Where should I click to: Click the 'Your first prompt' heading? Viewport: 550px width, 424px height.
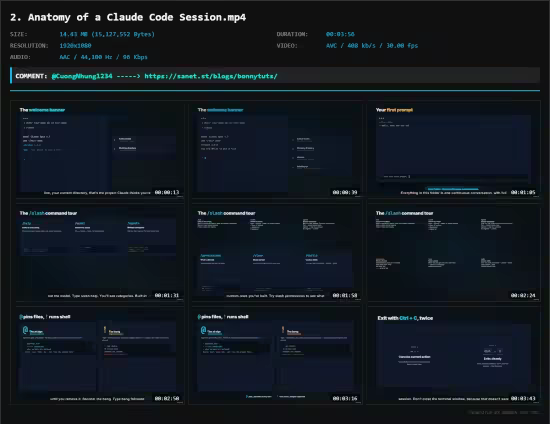pos(394,110)
